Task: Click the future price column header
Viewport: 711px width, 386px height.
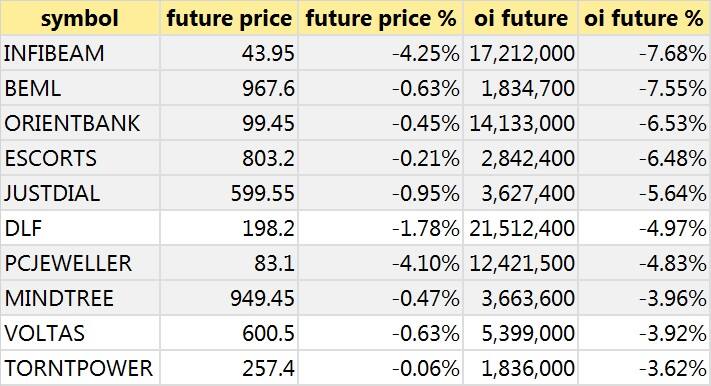Action: point(229,18)
